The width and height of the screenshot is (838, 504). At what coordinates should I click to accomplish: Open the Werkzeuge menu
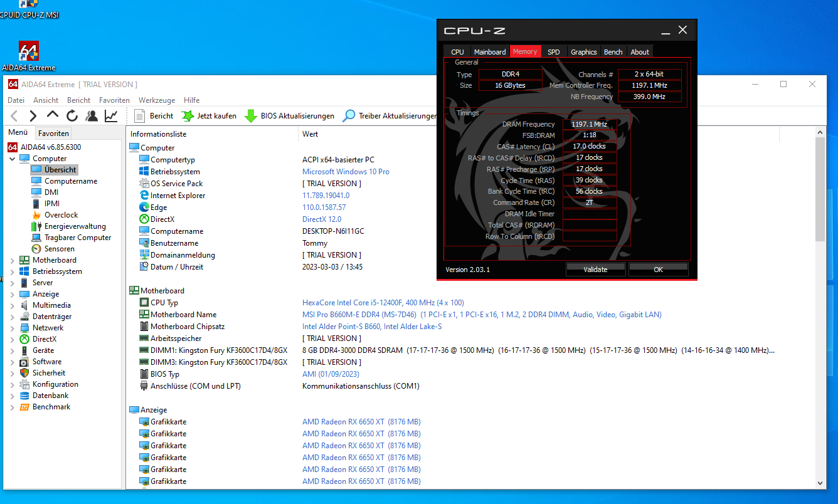pos(157,100)
